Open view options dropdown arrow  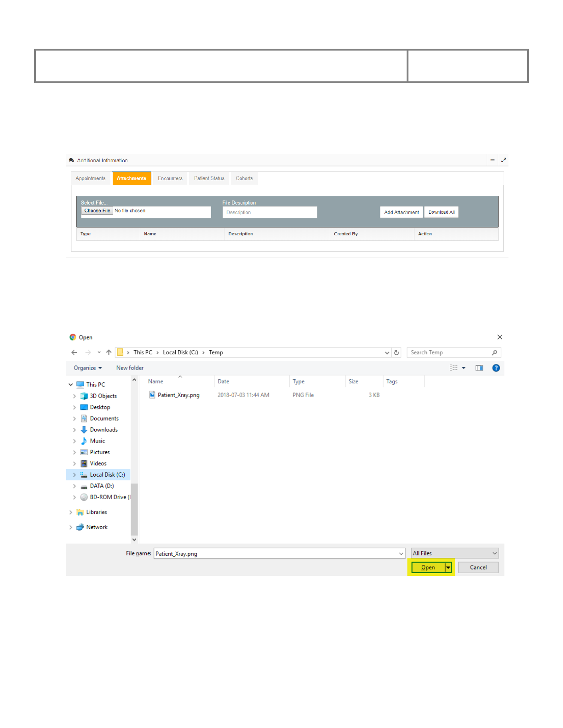coord(464,368)
